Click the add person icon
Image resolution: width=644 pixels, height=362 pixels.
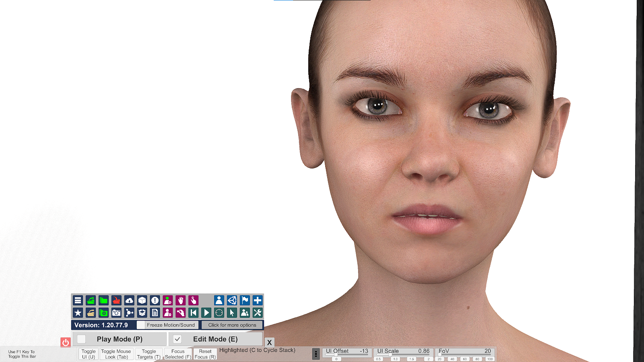tap(168, 300)
